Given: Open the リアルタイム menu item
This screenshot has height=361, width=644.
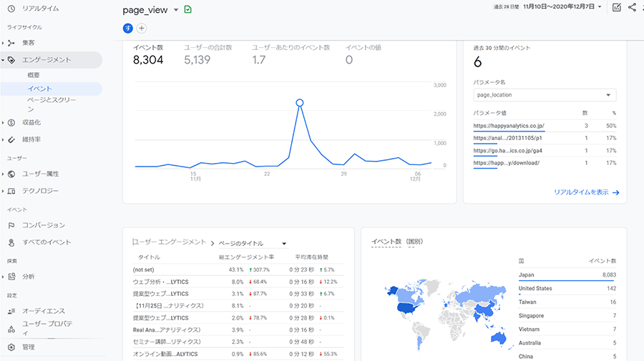Looking at the screenshot, I should coord(40,8).
